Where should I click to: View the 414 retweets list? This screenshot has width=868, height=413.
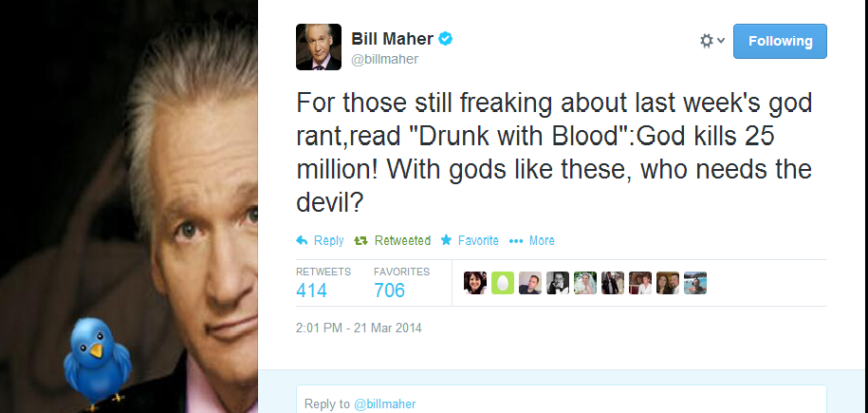pos(312,291)
